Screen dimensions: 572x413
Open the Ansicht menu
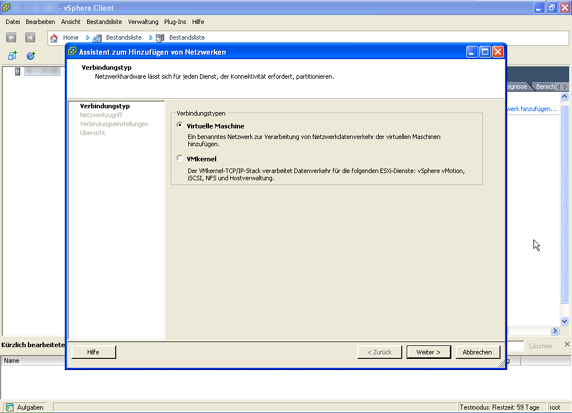(x=71, y=22)
